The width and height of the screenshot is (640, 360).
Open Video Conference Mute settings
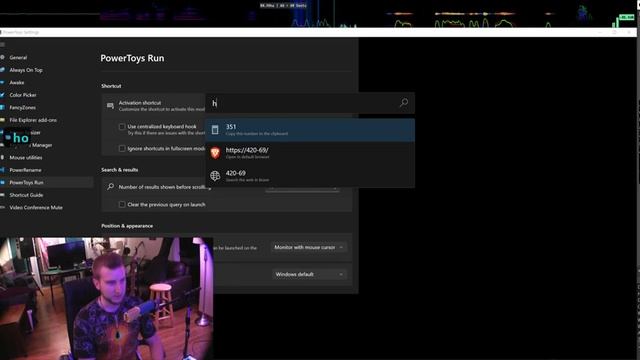tap(36, 208)
